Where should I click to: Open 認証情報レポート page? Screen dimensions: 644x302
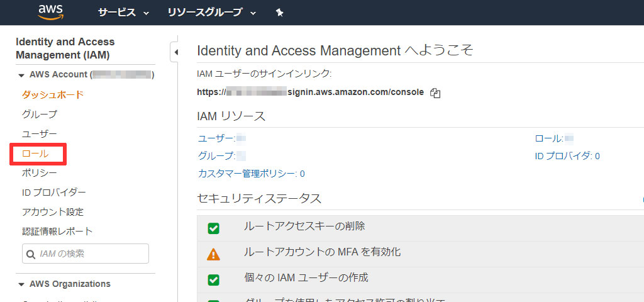(57, 232)
